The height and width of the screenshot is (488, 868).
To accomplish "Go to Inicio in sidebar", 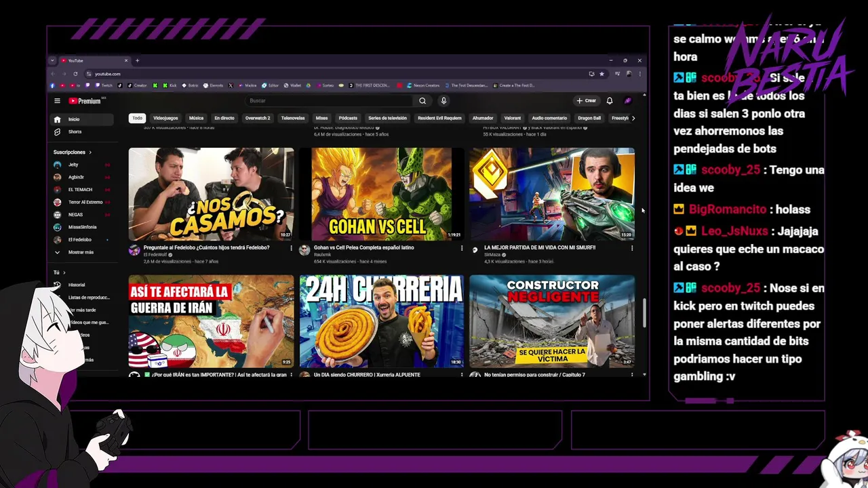I will 82,119.
